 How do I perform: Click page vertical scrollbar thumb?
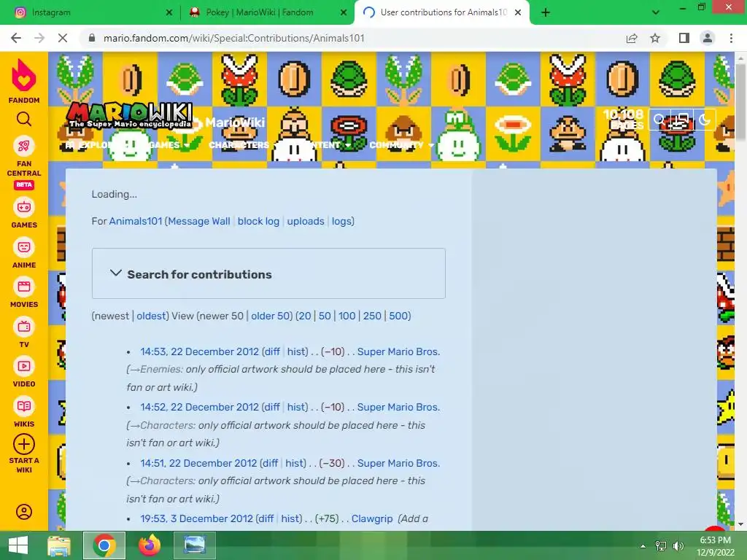740,102
